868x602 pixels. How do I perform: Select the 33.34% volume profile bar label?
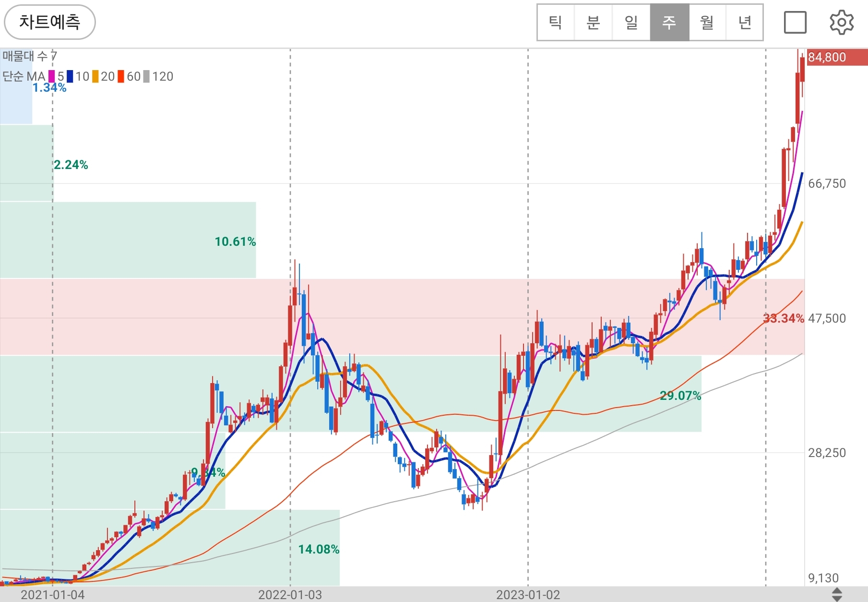pyautogui.click(x=783, y=318)
